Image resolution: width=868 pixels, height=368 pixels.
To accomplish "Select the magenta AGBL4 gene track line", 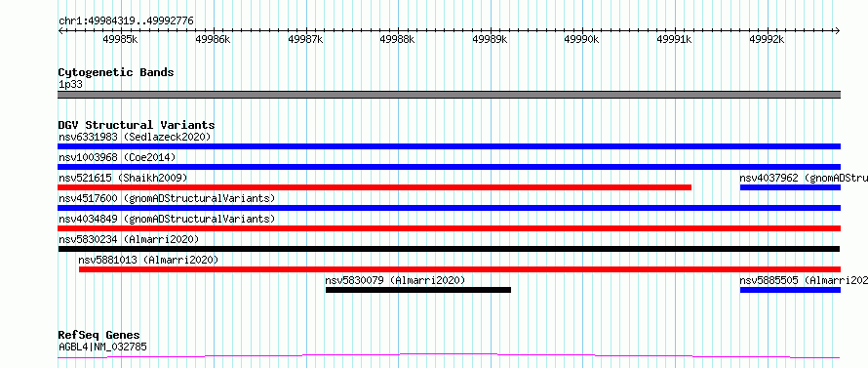I will 449,355.
